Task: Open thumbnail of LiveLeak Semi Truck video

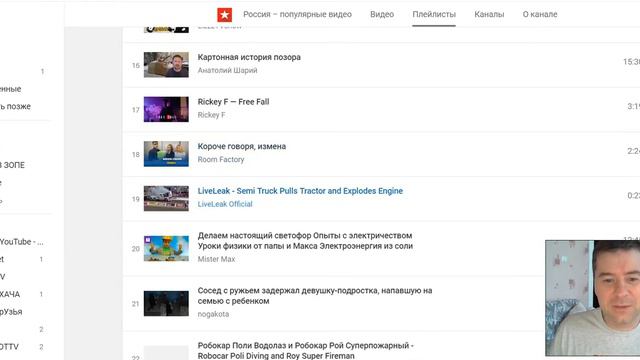Action: point(166,198)
